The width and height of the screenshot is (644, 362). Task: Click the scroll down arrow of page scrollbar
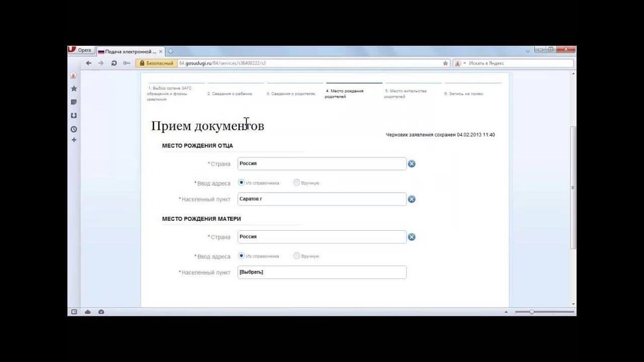click(x=573, y=304)
